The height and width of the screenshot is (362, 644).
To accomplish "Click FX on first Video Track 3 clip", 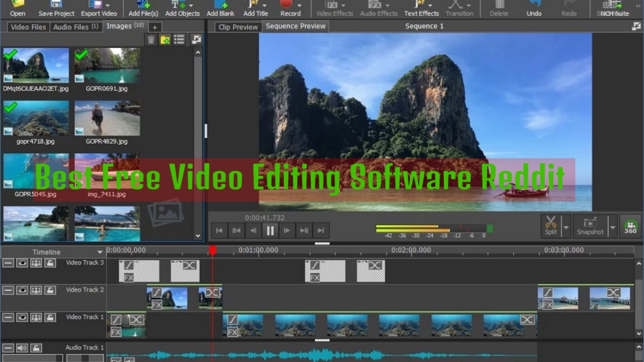I will [x=129, y=278].
